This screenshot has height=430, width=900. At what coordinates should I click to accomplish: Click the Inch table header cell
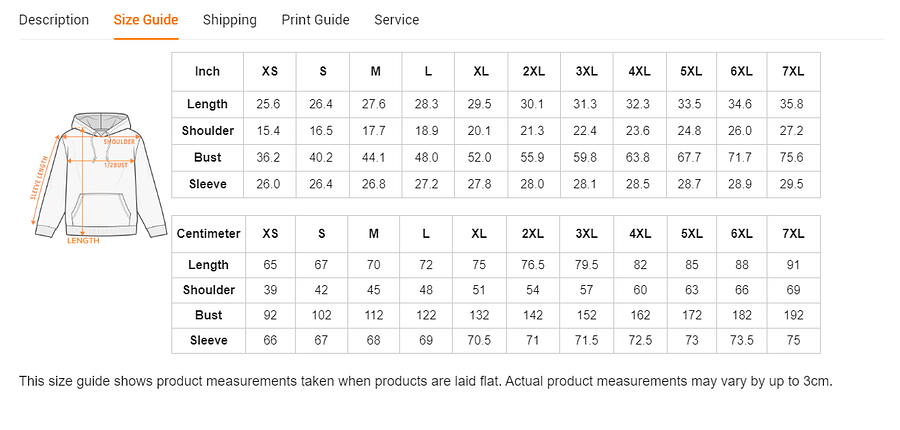click(x=208, y=72)
